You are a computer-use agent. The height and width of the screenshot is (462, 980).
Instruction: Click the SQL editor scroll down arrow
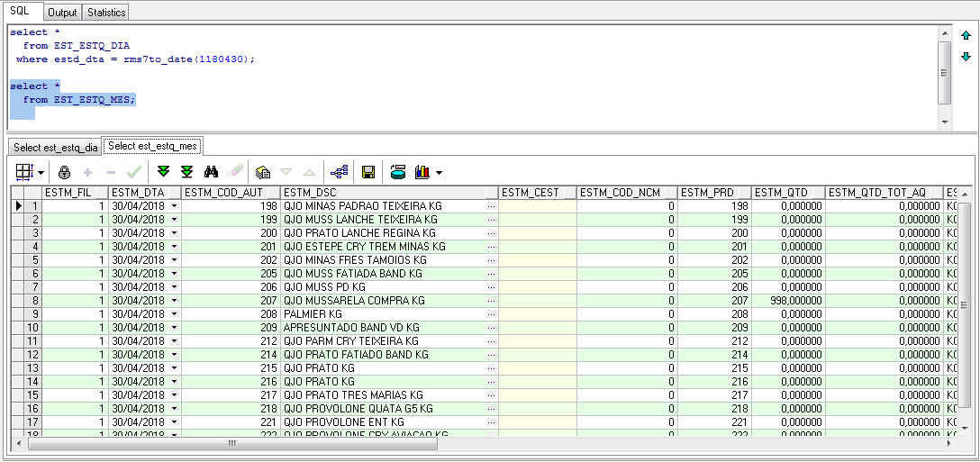click(x=944, y=122)
